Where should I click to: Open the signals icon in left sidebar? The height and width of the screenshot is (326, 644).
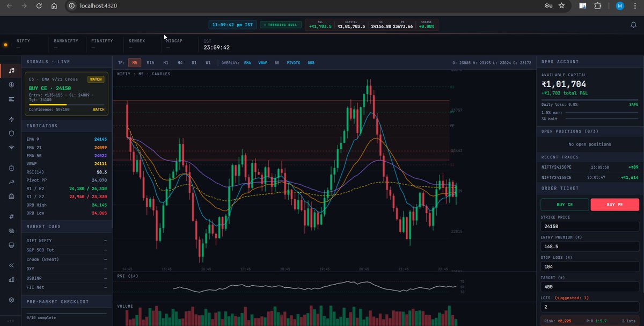[x=11, y=71]
